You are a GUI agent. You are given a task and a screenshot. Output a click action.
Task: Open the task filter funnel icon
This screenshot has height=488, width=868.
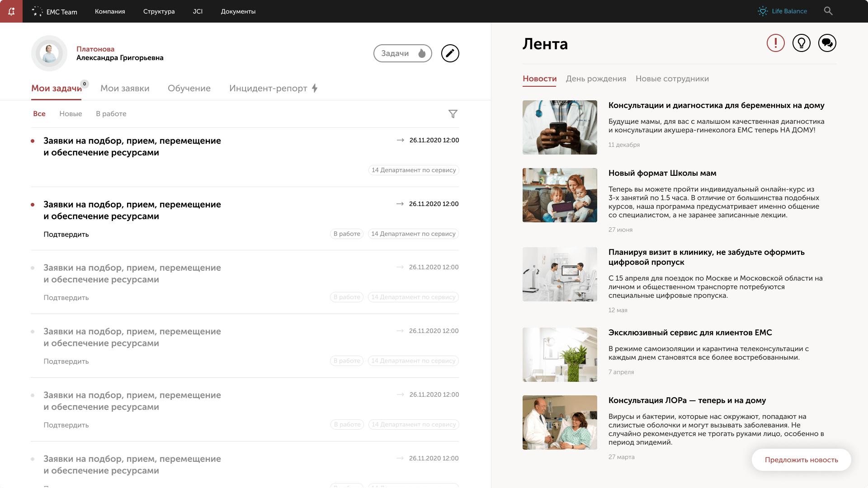point(453,114)
